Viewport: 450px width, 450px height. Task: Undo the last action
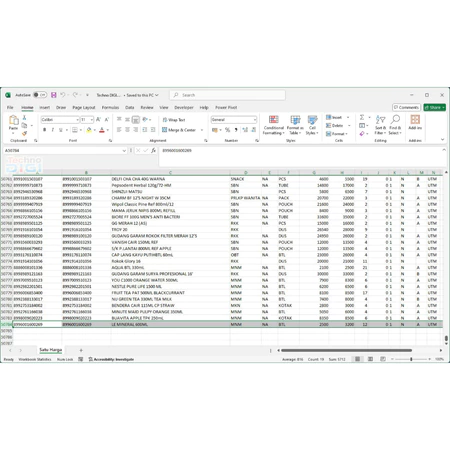(62, 95)
